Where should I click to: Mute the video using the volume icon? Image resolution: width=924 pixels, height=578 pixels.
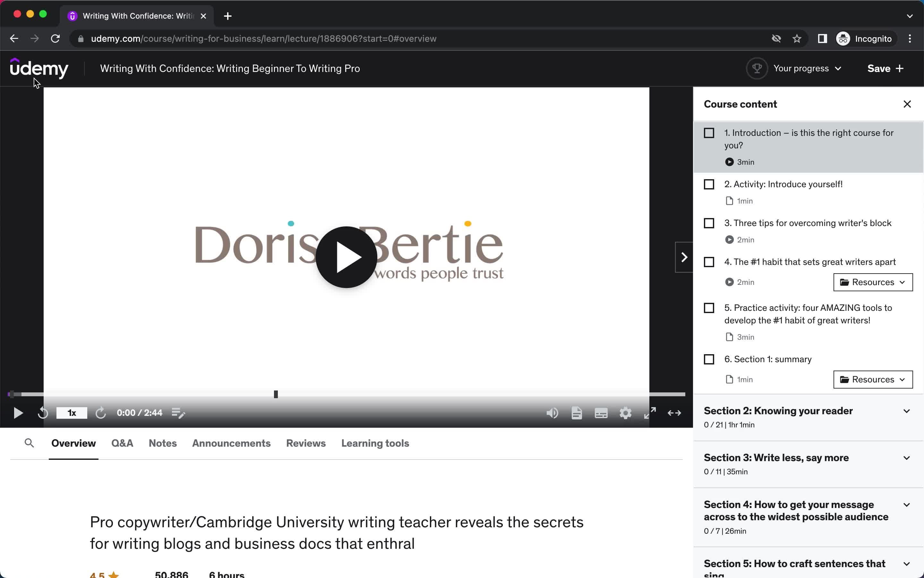552,413
